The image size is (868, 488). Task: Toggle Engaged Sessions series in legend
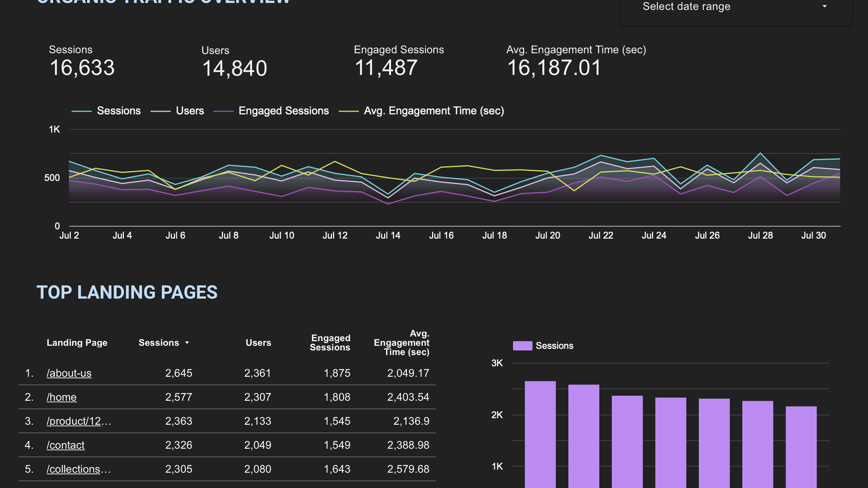pyautogui.click(x=271, y=111)
